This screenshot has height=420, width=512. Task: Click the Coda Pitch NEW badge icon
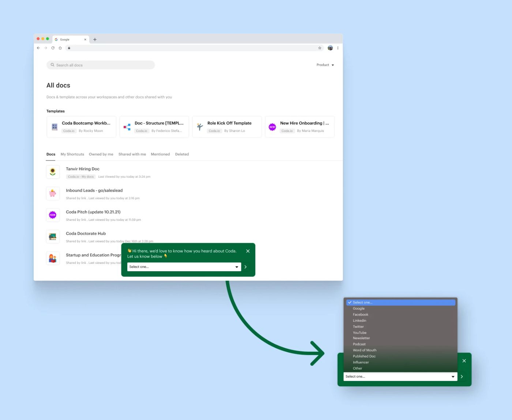coord(53,215)
